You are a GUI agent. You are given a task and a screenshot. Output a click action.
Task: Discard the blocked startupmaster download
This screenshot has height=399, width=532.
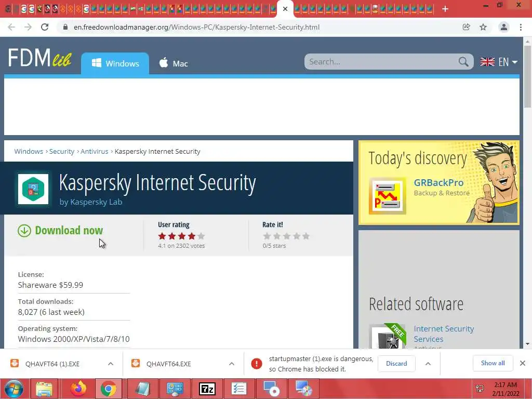coord(396,363)
